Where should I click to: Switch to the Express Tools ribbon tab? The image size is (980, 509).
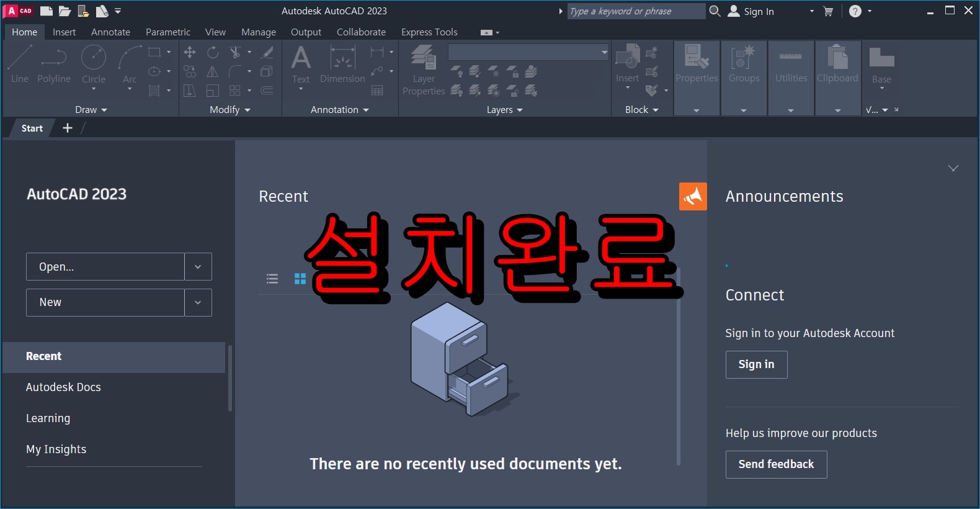pos(429,32)
